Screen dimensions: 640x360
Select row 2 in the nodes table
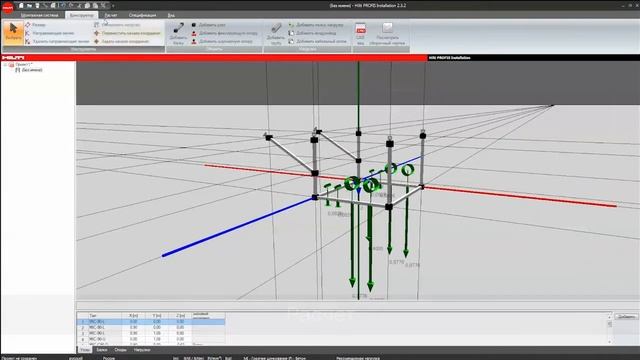[x=151, y=327]
